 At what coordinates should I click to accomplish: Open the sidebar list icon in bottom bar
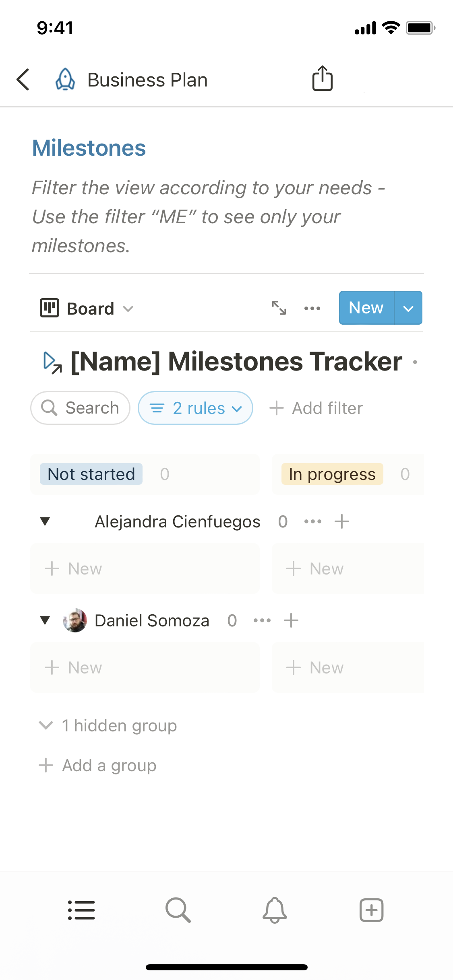81,910
